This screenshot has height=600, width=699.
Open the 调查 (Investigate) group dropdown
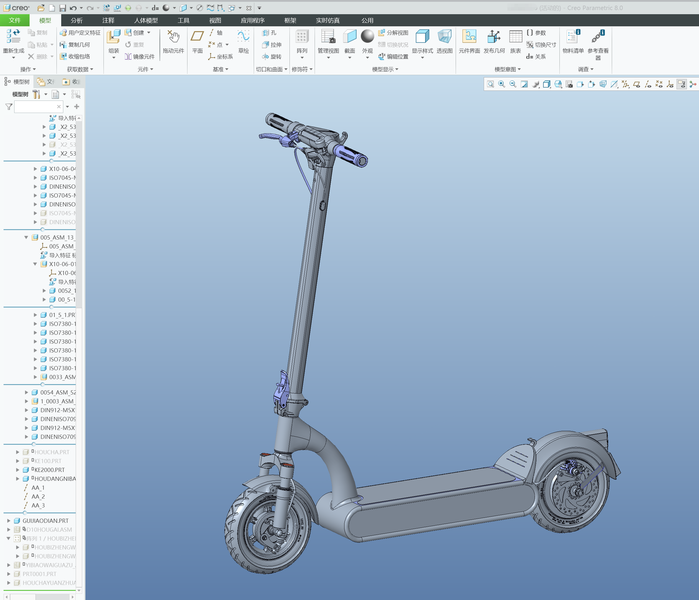tap(586, 69)
